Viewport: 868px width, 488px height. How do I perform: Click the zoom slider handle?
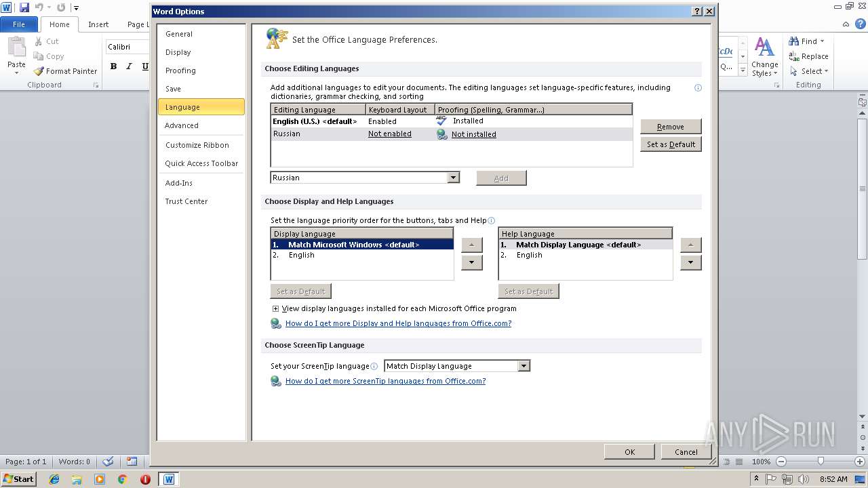821,462
